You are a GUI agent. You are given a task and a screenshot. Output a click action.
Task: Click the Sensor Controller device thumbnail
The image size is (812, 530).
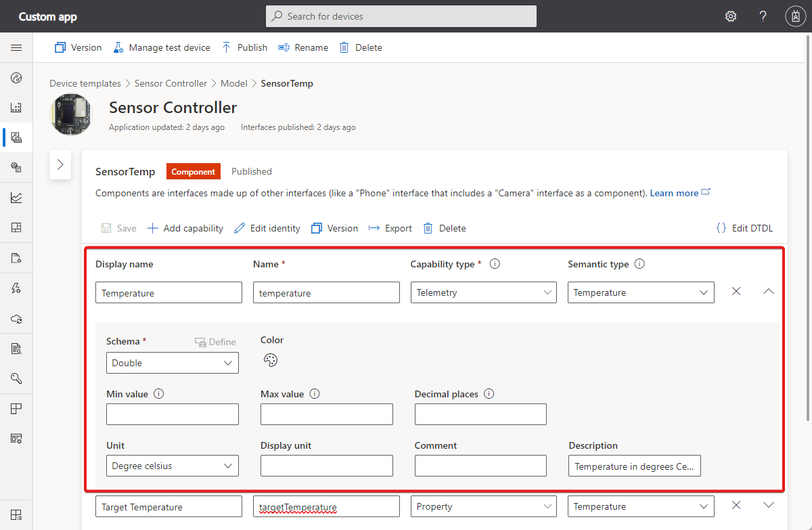point(71,114)
